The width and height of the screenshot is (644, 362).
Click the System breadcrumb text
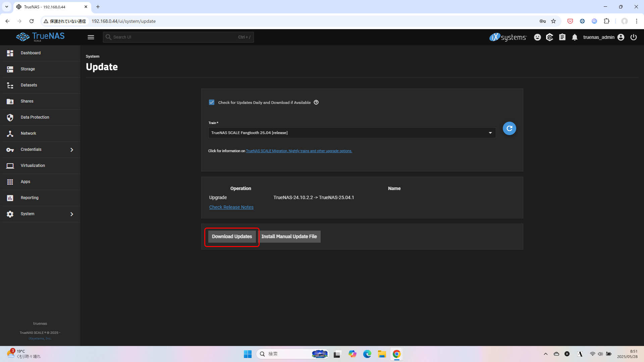(x=93, y=56)
